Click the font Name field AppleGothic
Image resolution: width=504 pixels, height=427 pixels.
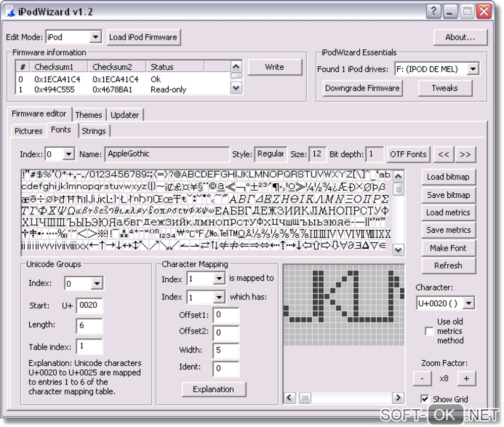(167, 154)
